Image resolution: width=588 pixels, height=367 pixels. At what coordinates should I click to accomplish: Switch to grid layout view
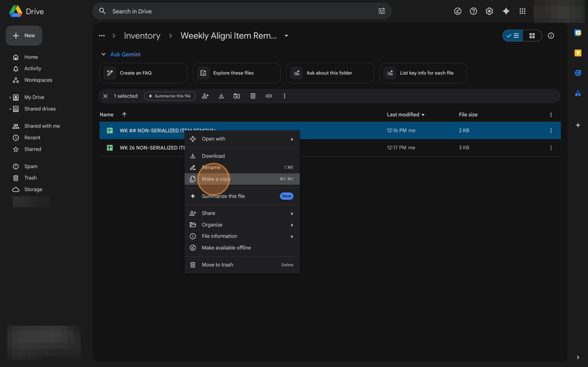click(532, 36)
